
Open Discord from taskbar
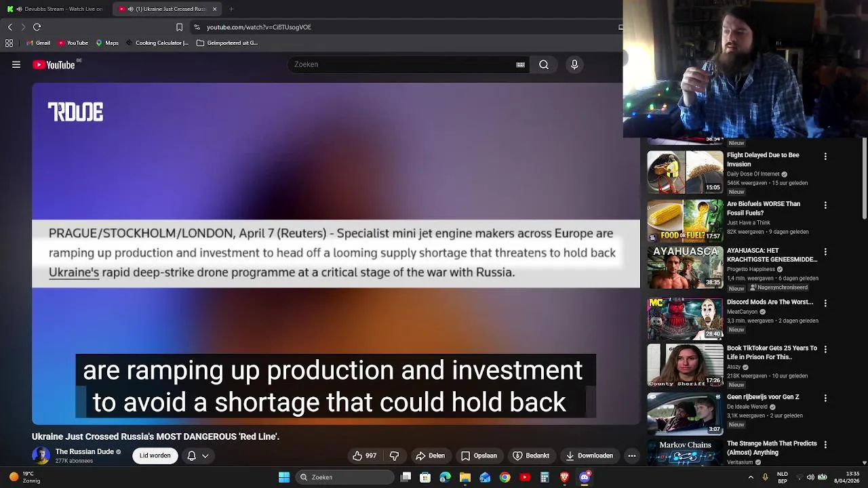click(x=585, y=477)
